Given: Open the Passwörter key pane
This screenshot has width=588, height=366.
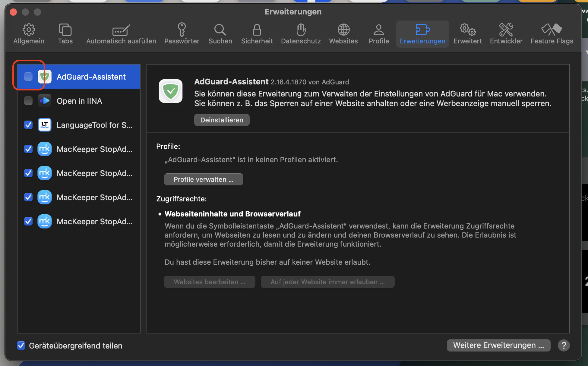Looking at the screenshot, I should 182,34.
